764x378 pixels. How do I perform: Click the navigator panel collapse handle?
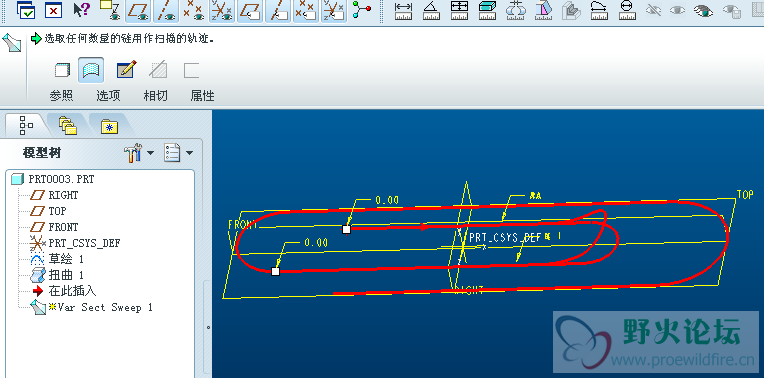tap(209, 327)
